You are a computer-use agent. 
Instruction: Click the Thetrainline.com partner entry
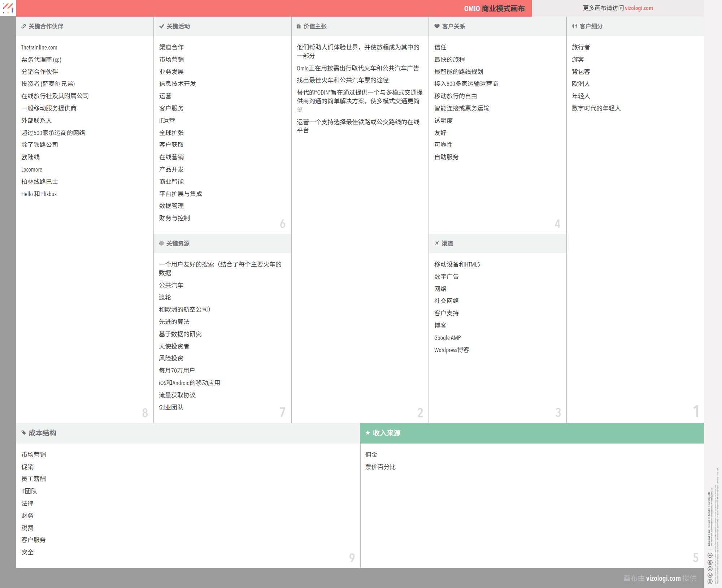pos(39,47)
